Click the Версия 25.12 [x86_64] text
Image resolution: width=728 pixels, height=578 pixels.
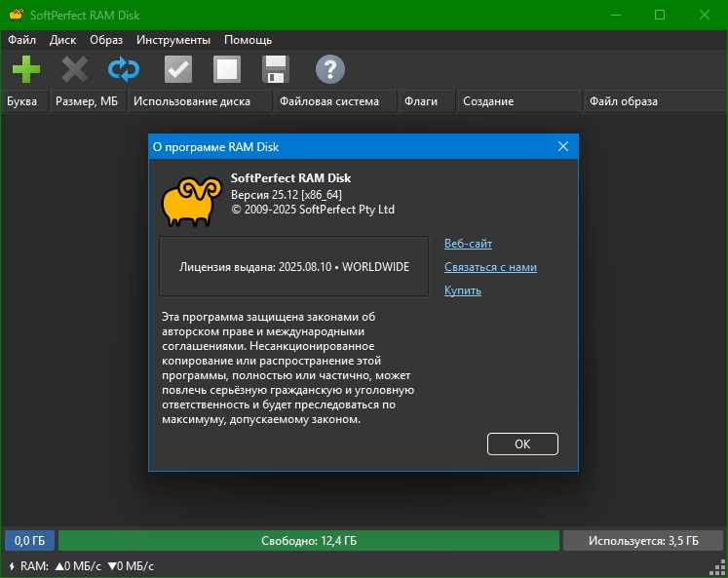pos(287,195)
